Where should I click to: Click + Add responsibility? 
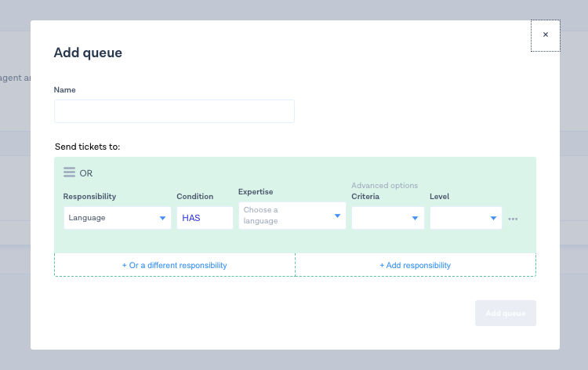coord(416,265)
